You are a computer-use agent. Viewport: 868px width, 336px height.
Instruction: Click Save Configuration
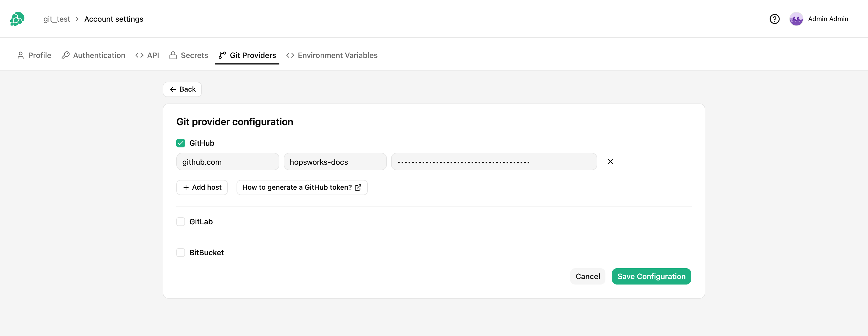click(651, 276)
